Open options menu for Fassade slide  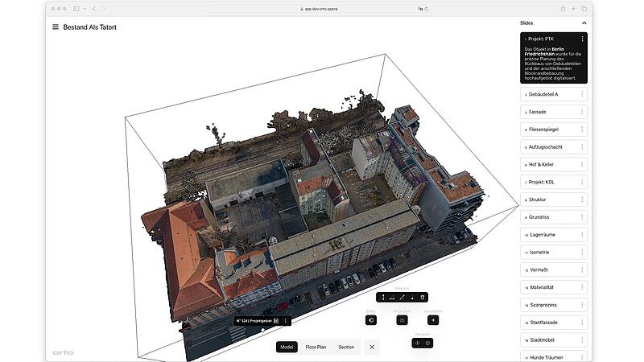pyautogui.click(x=580, y=112)
